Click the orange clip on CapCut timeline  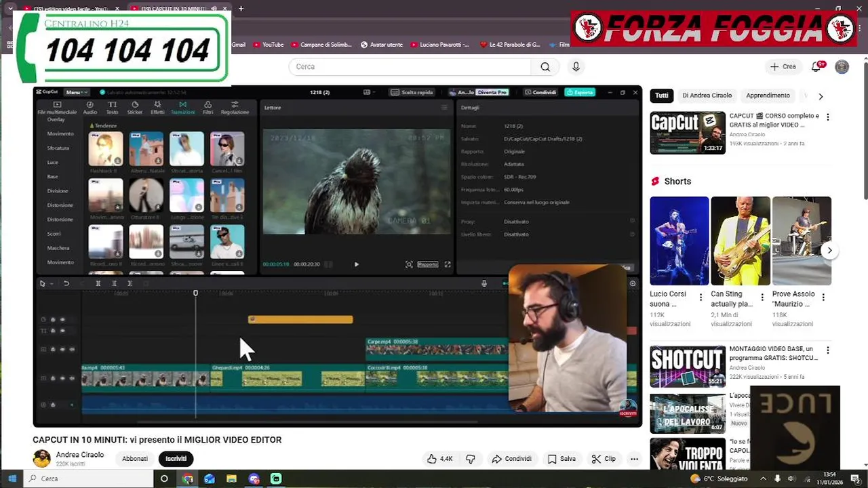pyautogui.click(x=300, y=319)
